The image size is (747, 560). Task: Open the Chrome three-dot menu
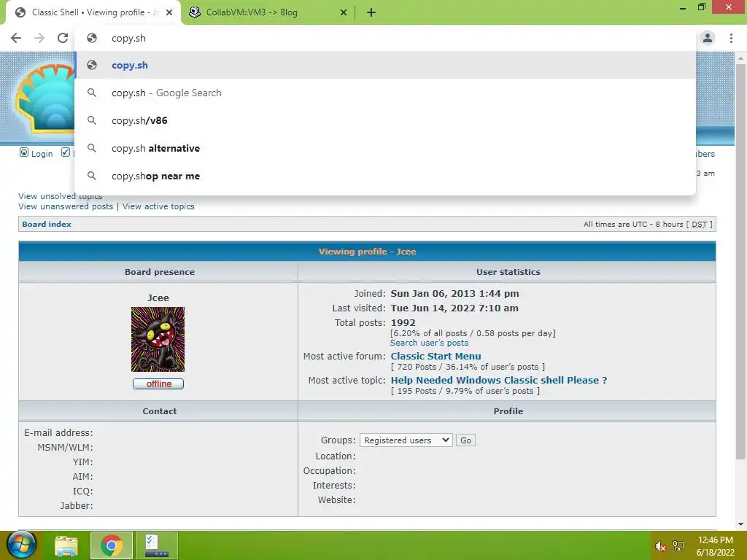[731, 38]
